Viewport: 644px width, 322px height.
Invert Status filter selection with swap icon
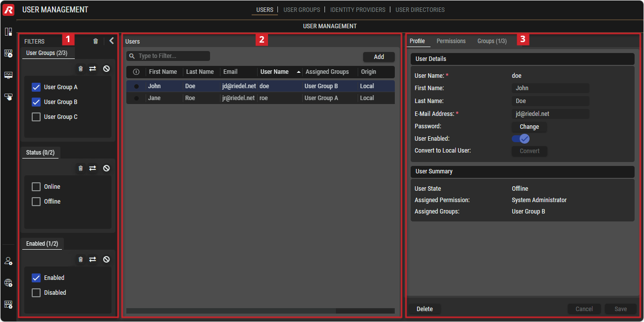click(x=93, y=168)
